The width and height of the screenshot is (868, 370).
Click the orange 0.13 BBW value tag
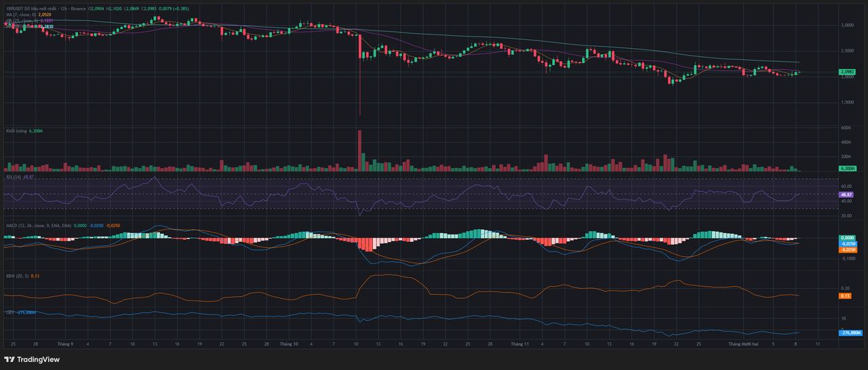pos(845,296)
